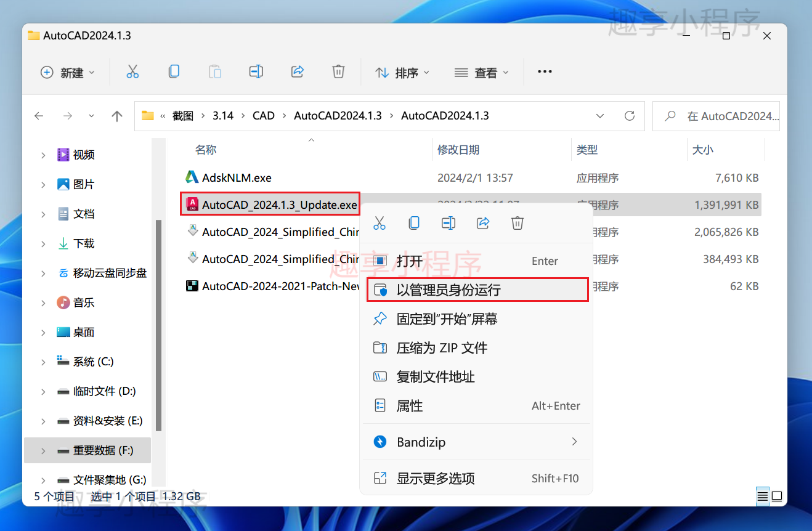Sort by the 大小 column header

[x=703, y=150]
